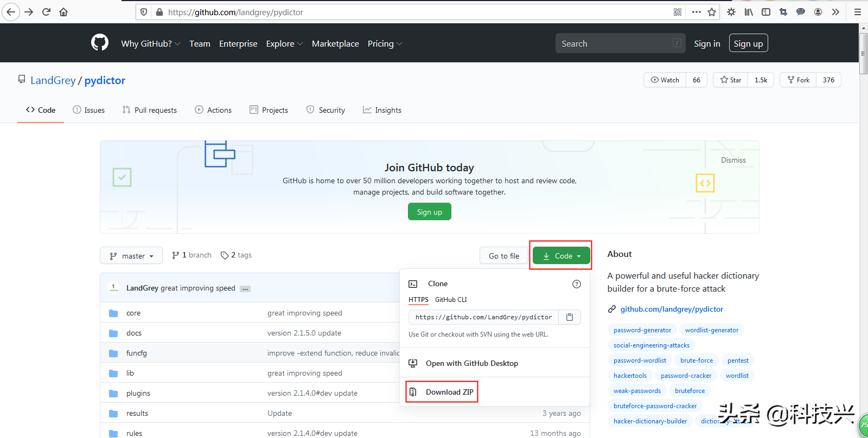This screenshot has height=438, width=868.
Task: Toggle the green Code dropdown button
Action: [x=561, y=256]
